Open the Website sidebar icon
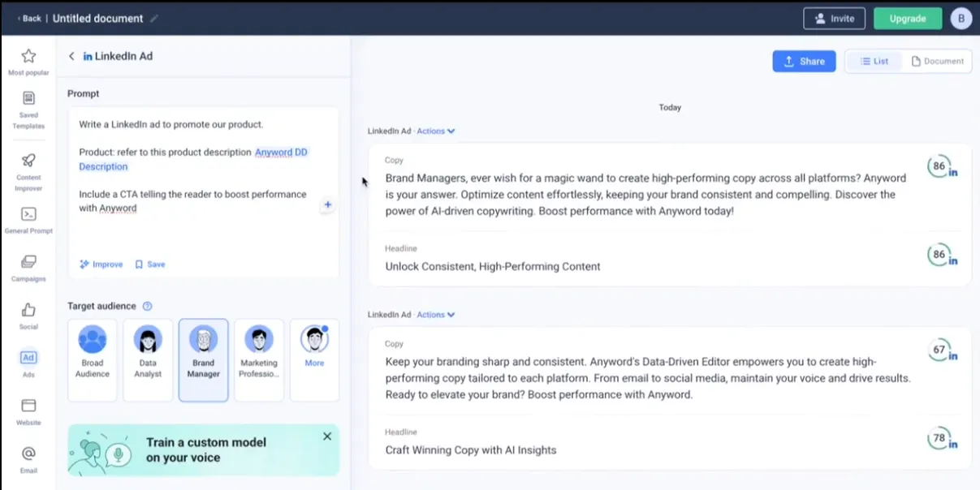 28,405
